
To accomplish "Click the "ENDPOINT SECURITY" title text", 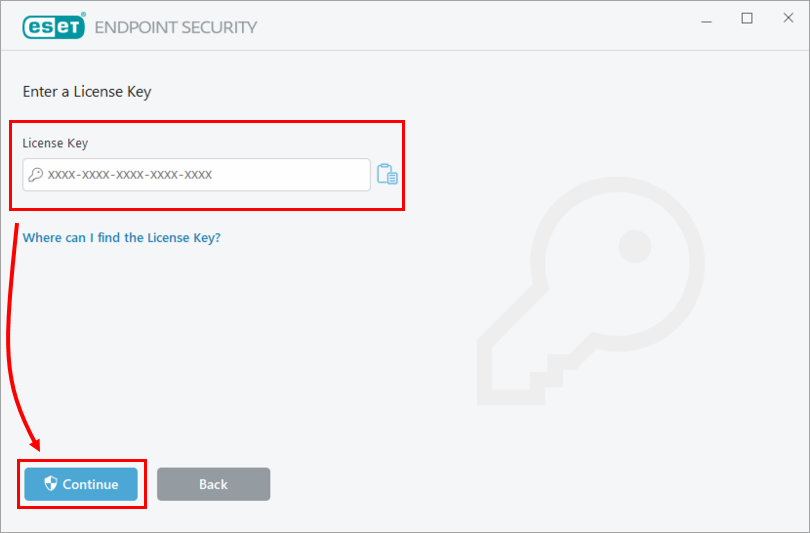I will 176,27.
